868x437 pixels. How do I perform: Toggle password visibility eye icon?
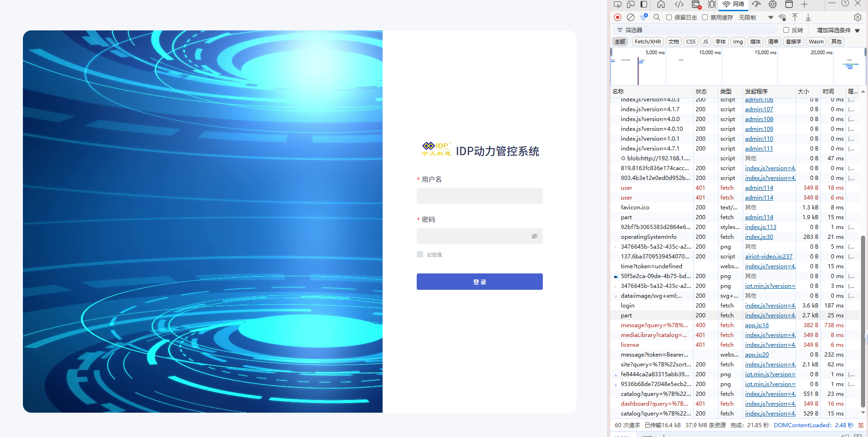534,236
